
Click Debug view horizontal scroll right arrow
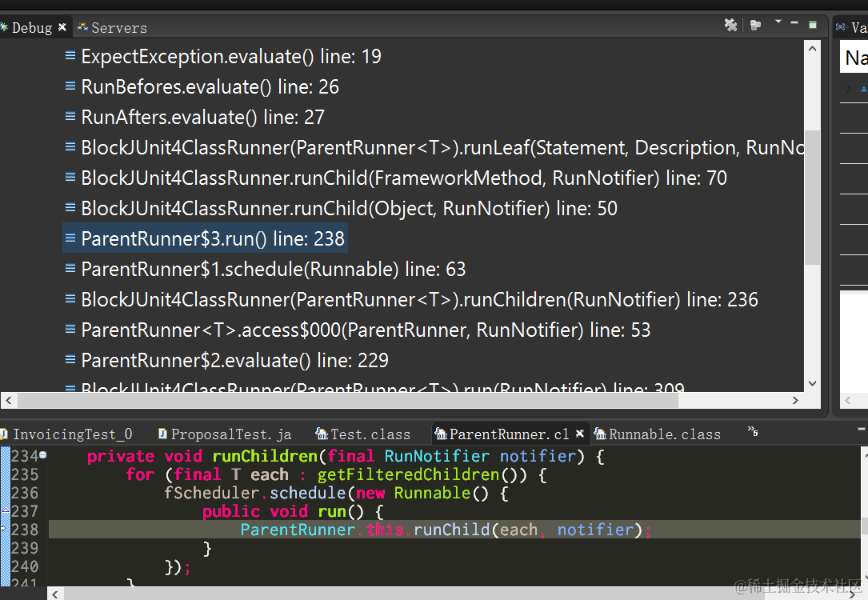coord(795,400)
